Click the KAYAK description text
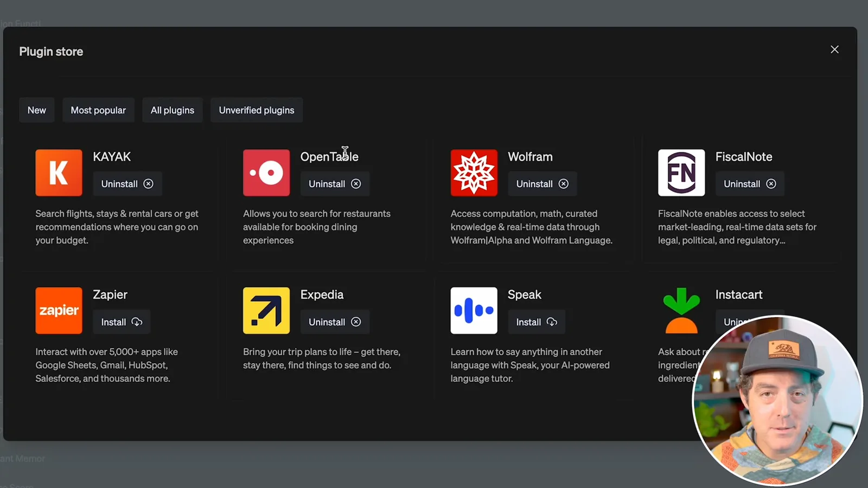 [117, 227]
